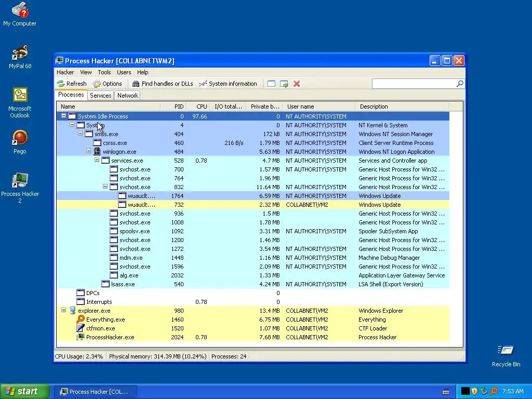532x399 pixels.
Task: Click the Everything search tray icon
Action: [x=494, y=391]
